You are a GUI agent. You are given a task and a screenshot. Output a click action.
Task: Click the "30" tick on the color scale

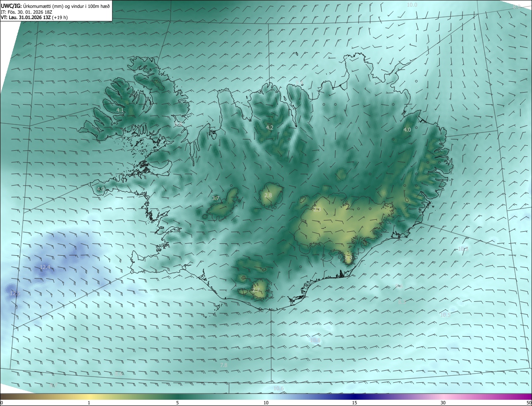coord(443,403)
